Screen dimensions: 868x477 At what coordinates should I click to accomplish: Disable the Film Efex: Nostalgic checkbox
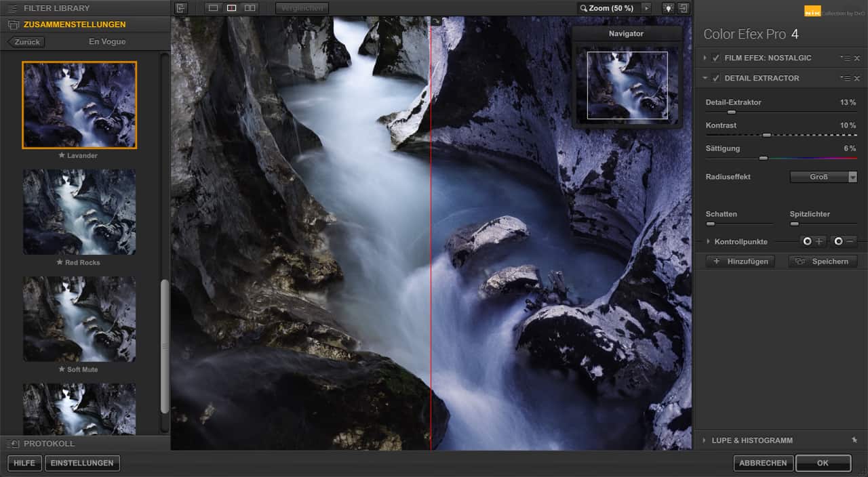pyautogui.click(x=716, y=58)
